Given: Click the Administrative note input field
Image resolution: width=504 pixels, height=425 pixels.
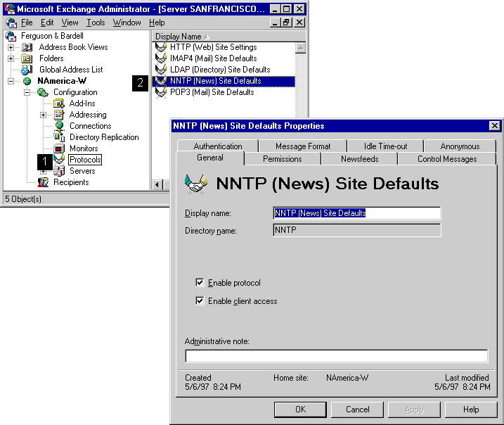Looking at the screenshot, I should [337, 356].
